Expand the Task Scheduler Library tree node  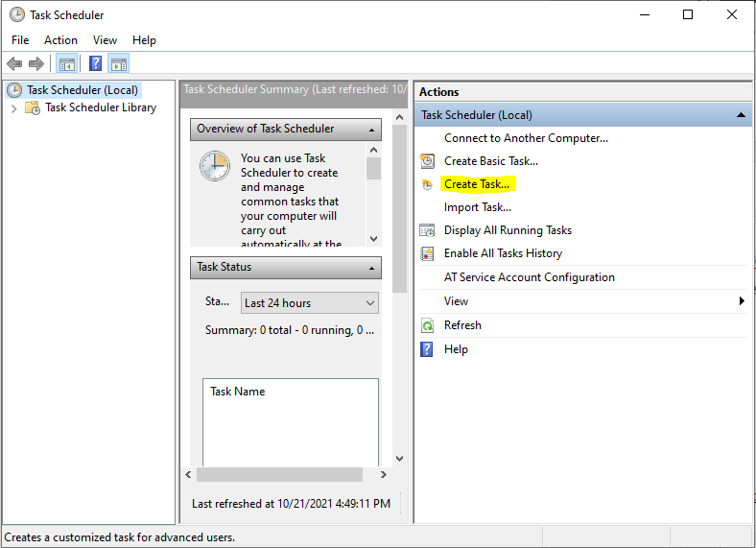[x=14, y=108]
